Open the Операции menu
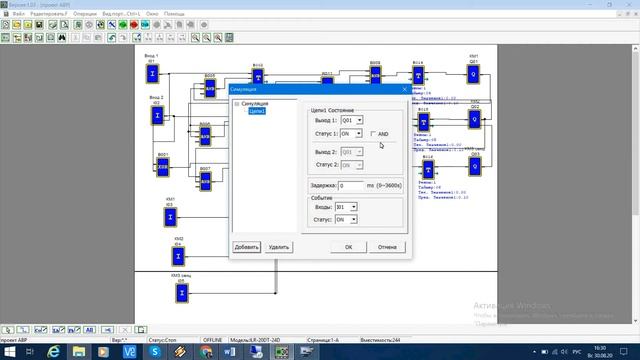This screenshot has width=640, height=360. [x=85, y=14]
